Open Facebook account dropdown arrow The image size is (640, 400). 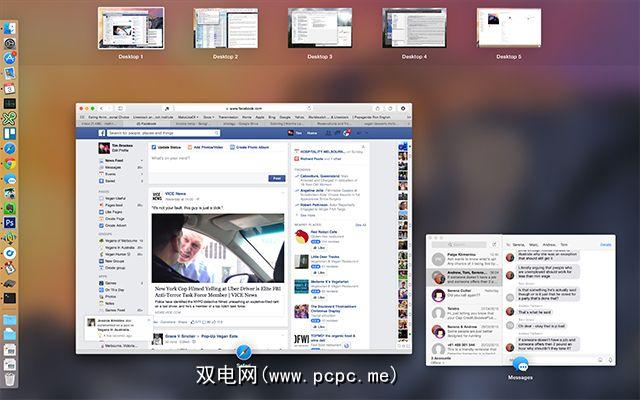(366, 133)
